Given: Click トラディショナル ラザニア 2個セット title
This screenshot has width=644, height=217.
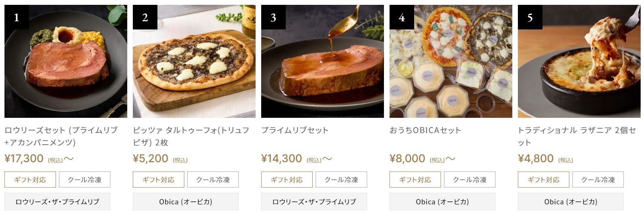Looking at the screenshot, I should (x=576, y=136).
